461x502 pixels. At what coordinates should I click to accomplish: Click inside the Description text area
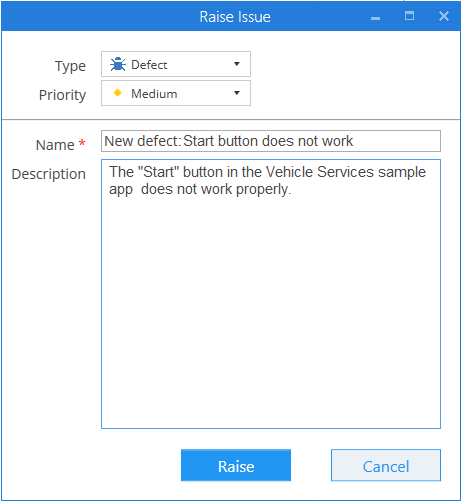271,294
